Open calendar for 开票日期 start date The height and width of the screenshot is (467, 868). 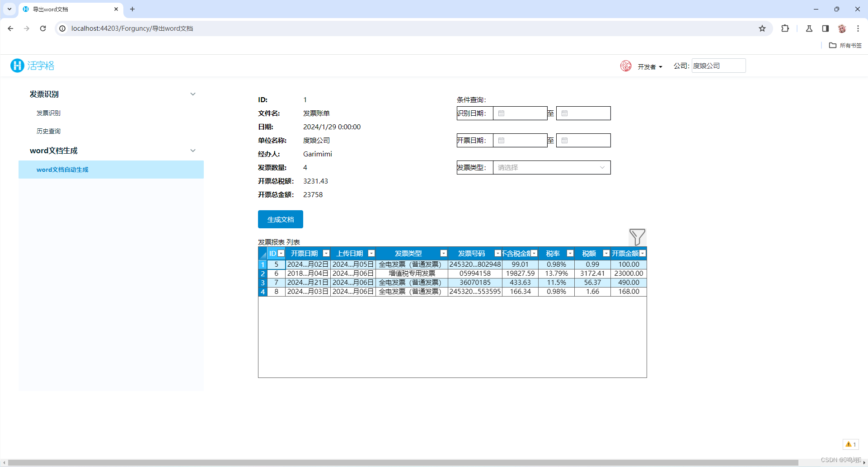click(x=501, y=141)
